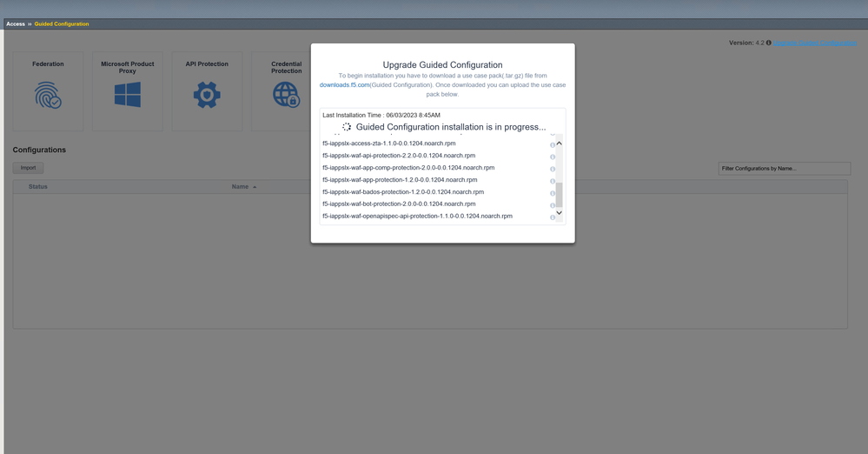Click the info icon next to Version 4.2
868x454 pixels.
click(x=768, y=43)
